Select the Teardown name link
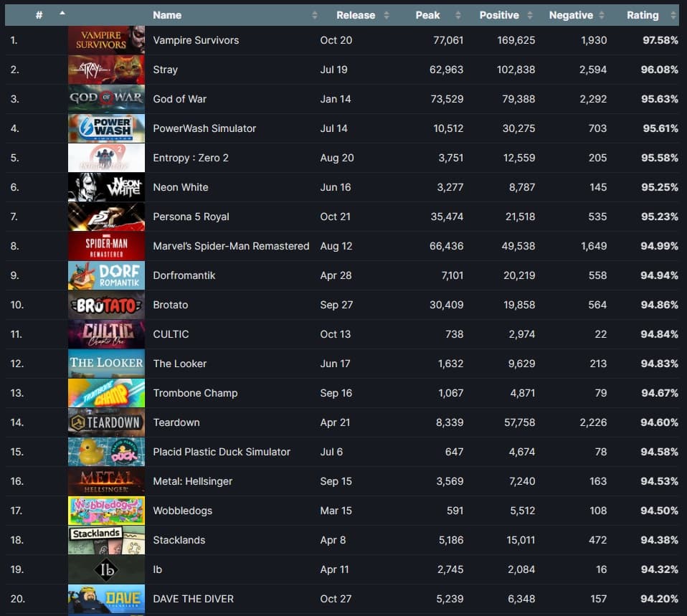Viewport: 687px width, 616px height. (176, 422)
